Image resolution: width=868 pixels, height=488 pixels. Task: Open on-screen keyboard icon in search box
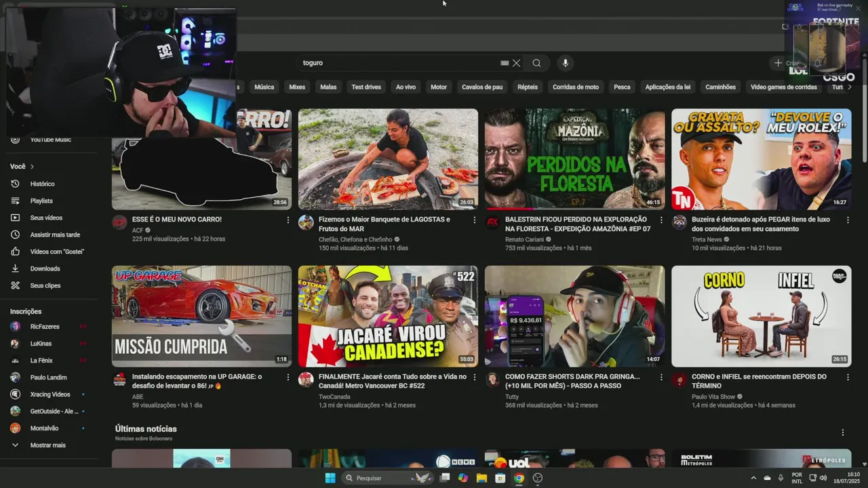pyautogui.click(x=505, y=63)
